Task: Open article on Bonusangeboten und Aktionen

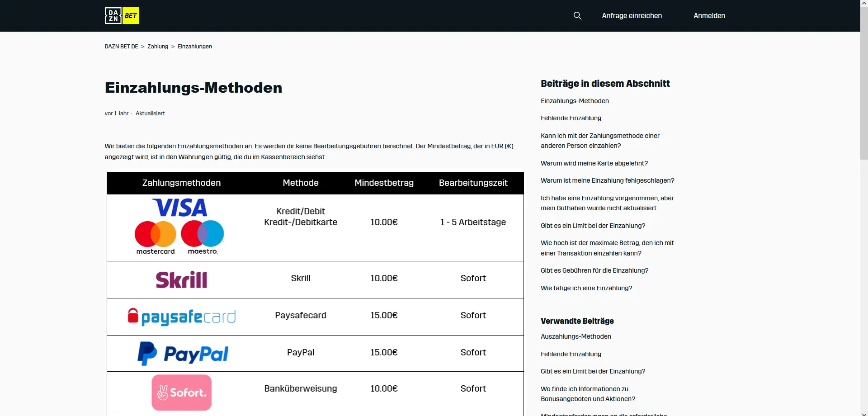Action: (x=588, y=394)
